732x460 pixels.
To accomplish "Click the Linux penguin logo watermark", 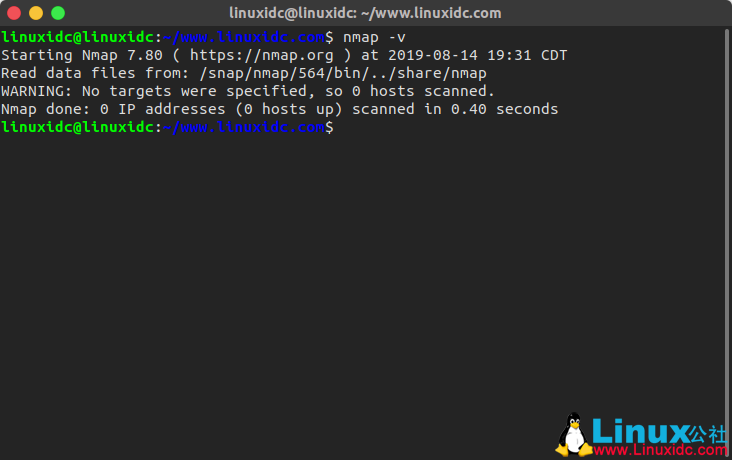I will click(x=573, y=435).
